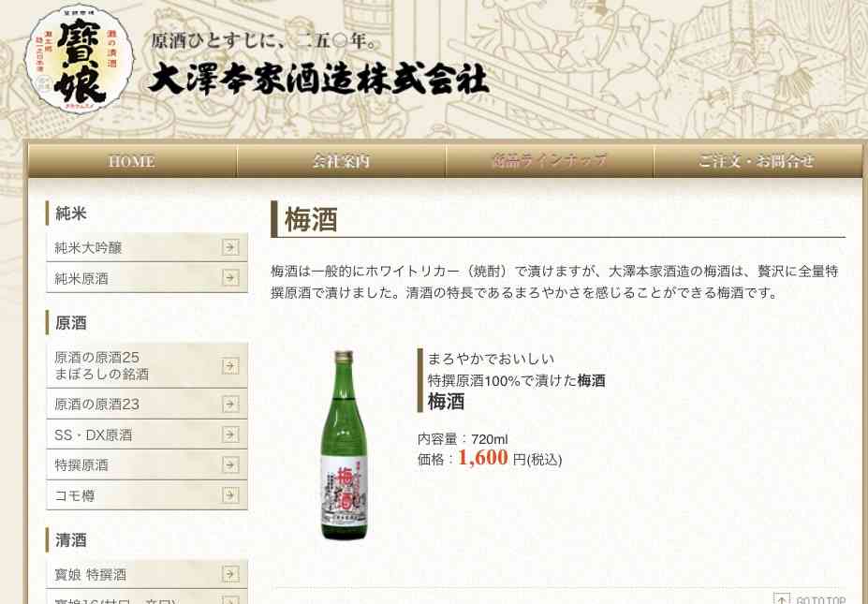Image resolution: width=868 pixels, height=604 pixels.
Task: Open the HOME navigation tab
Action: pyautogui.click(x=132, y=161)
